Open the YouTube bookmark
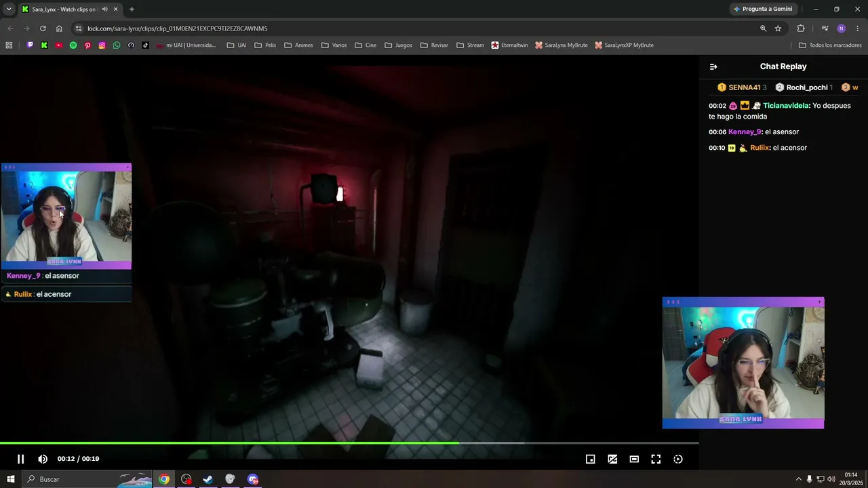 (x=58, y=45)
